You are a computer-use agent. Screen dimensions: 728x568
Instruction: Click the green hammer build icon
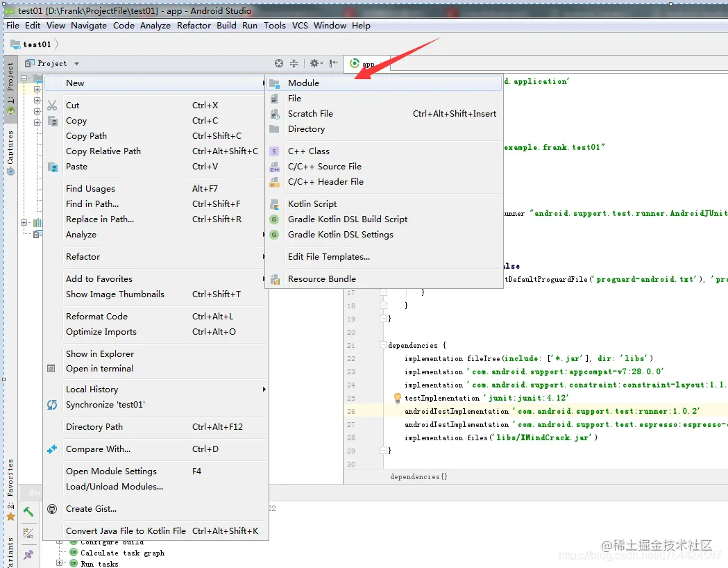pyautogui.click(x=28, y=511)
